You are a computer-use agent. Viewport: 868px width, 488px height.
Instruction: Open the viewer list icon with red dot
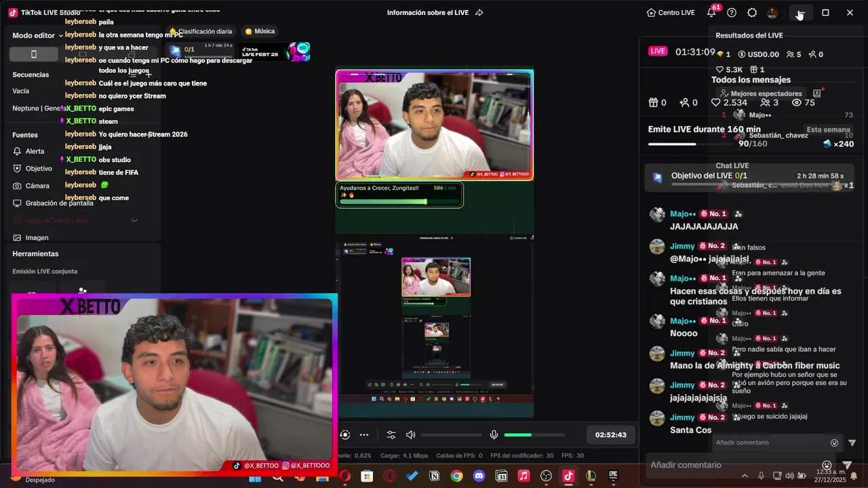tap(817, 94)
